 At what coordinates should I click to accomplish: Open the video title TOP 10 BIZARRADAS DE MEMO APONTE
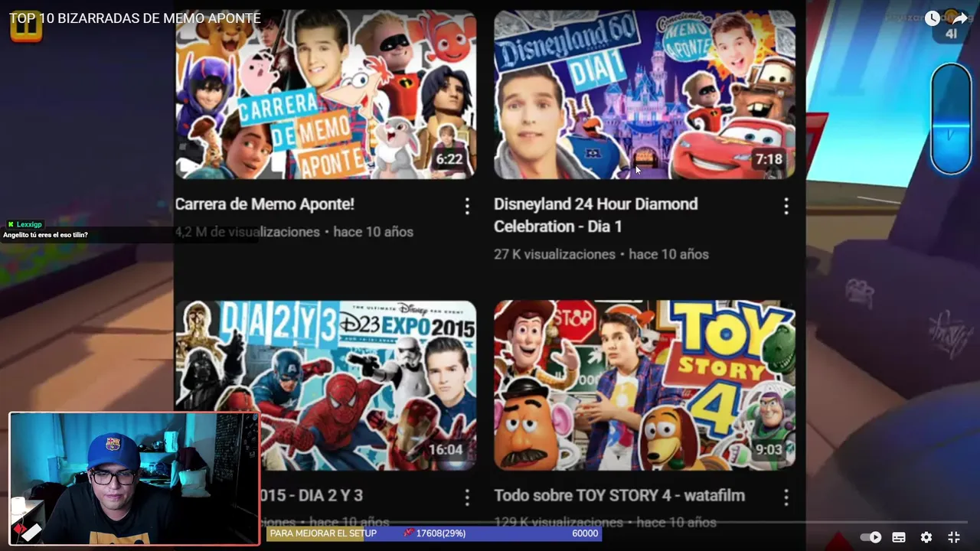tap(135, 18)
